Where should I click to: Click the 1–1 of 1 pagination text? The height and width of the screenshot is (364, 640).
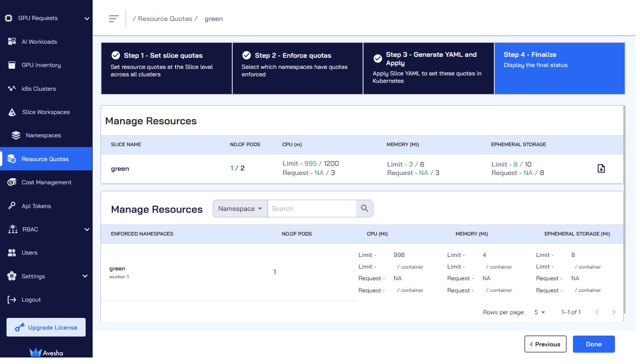571,312
